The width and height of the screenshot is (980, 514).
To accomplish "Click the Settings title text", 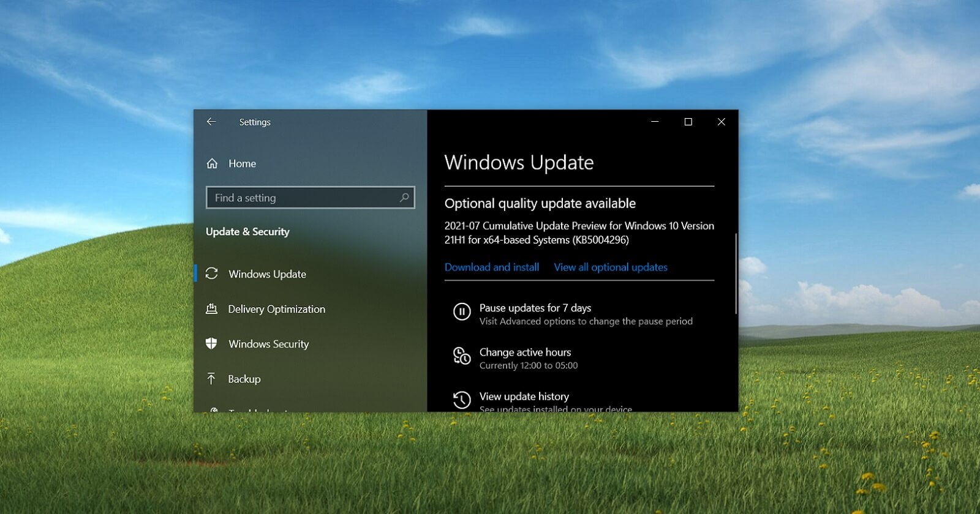I will (255, 122).
